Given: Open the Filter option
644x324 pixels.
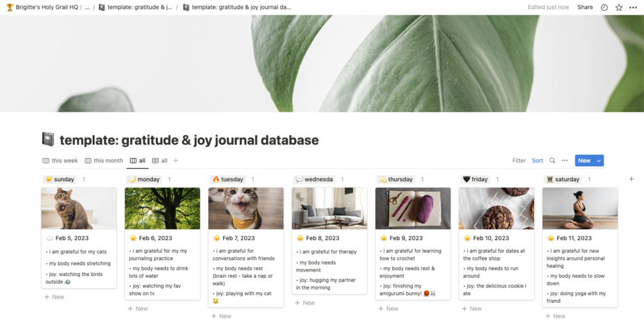Looking at the screenshot, I should pos(519,161).
